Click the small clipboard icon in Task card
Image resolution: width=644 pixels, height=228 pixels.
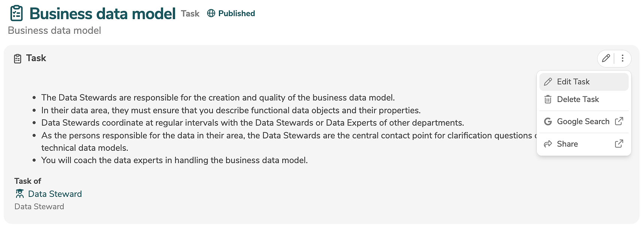[18, 58]
